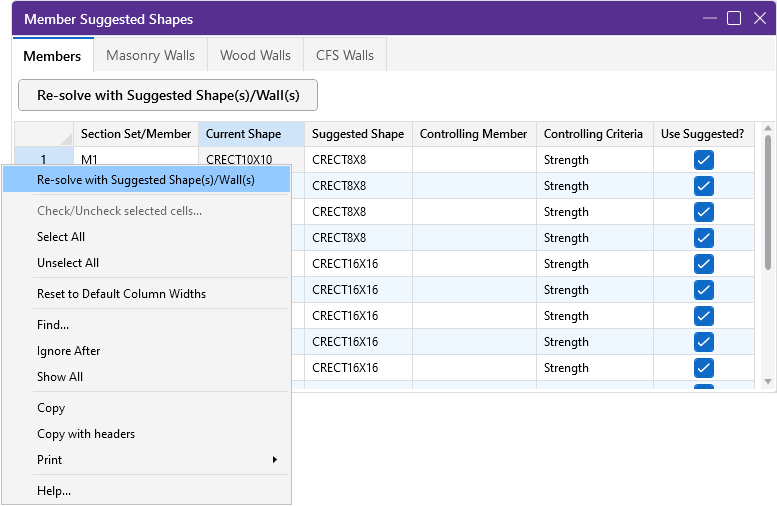Toggle Use Suggested checkbox in row 1
Screen dimensions: 777x506
pyautogui.click(x=703, y=160)
